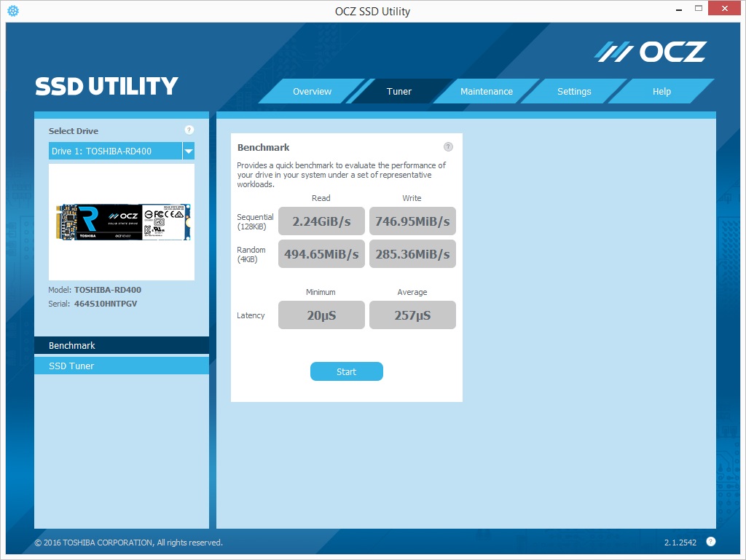746x560 pixels.
Task: Go to the Settings tab
Action: 574,91
